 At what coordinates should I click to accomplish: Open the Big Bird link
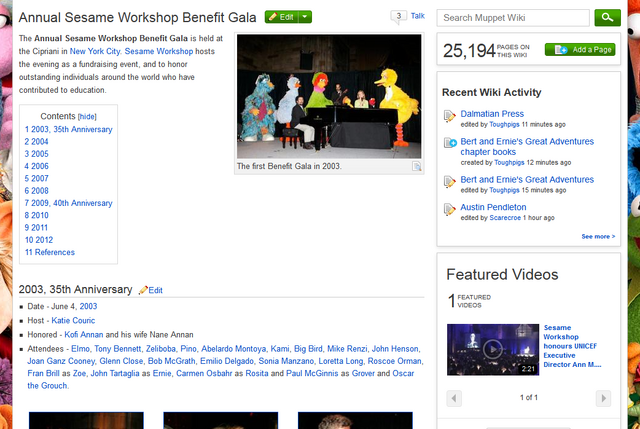tap(308, 349)
